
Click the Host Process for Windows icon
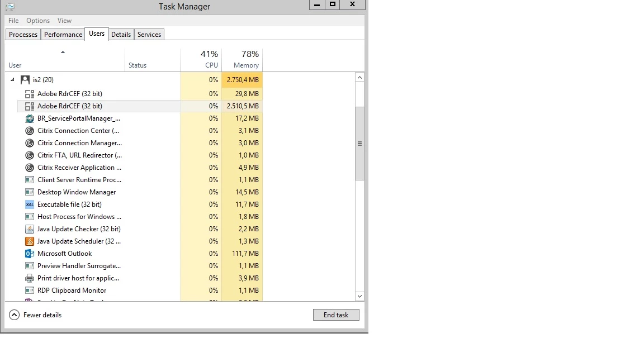[x=30, y=217]
